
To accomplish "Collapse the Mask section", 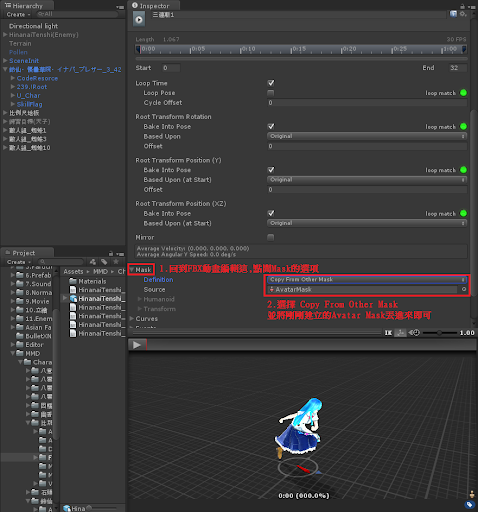I will 132,270.
